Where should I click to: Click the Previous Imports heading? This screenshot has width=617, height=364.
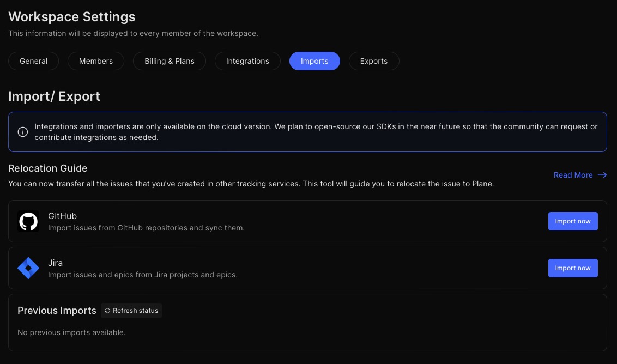point(57,311)
